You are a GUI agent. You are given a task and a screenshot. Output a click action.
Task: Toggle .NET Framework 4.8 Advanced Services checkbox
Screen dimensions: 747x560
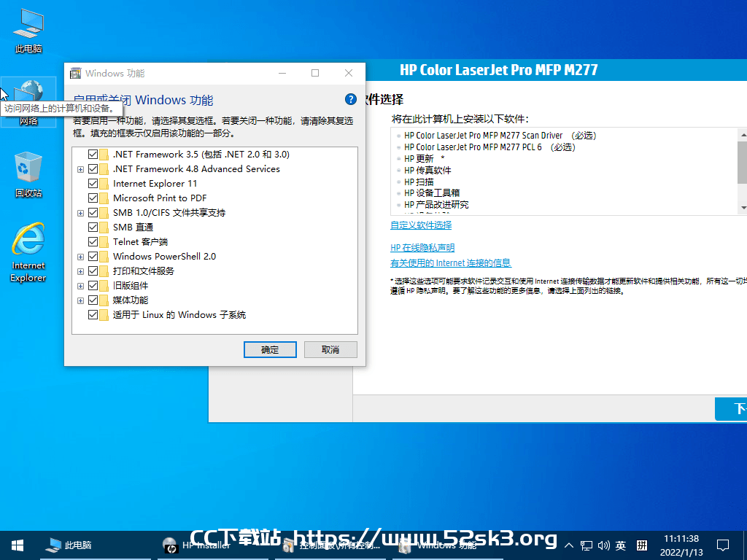click(93, 169)
